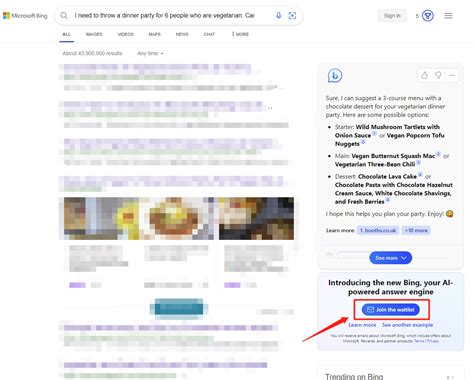The image size is (474, 380).
Task: Switch to the IMAGES tab
Action: click(x=94, y=34)
